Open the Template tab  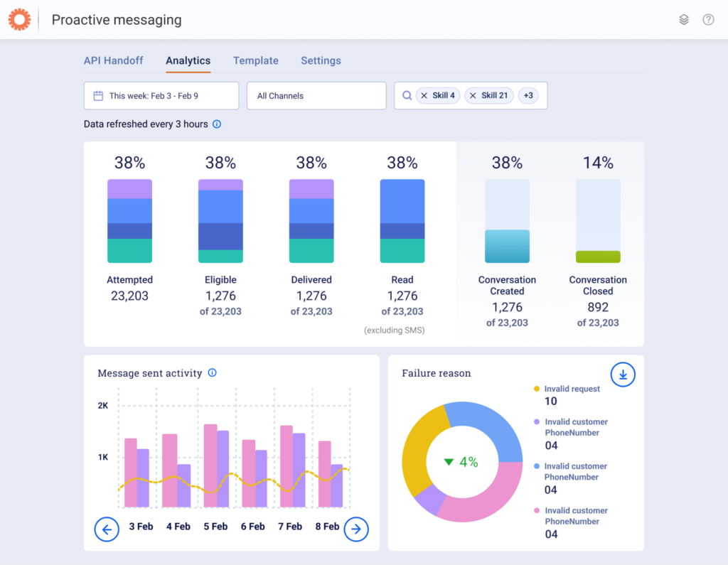255,60
